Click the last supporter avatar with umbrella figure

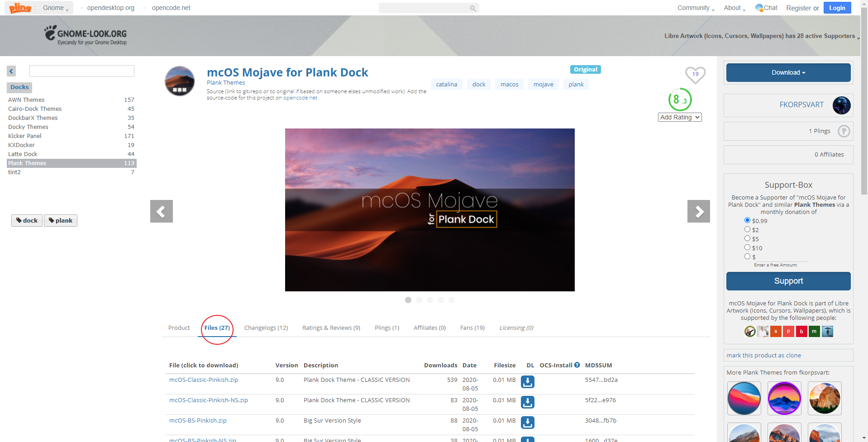click(828, 332)
